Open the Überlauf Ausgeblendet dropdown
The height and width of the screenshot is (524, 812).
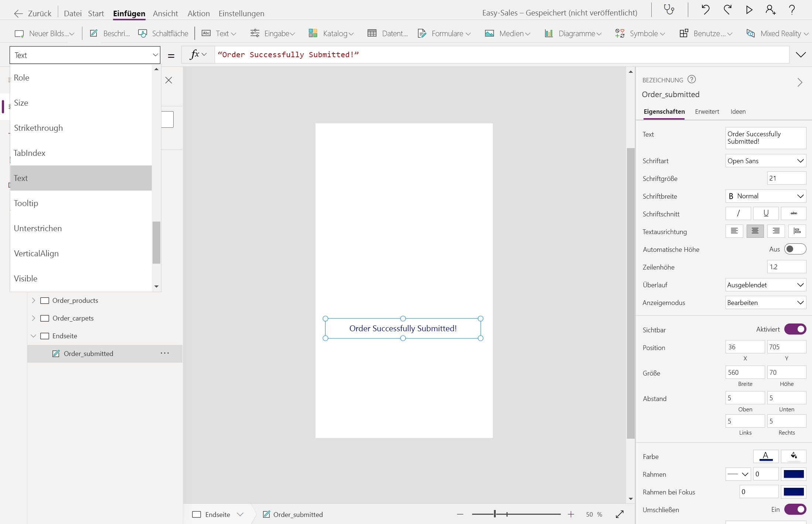pyautogui.click(x=765, y=285)
